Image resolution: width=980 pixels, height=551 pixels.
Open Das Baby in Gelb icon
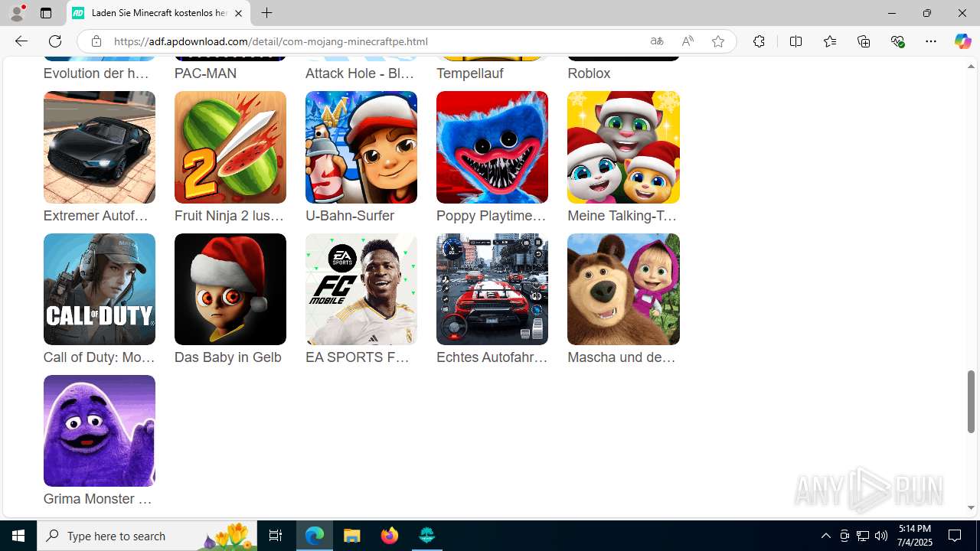point(230,289)
